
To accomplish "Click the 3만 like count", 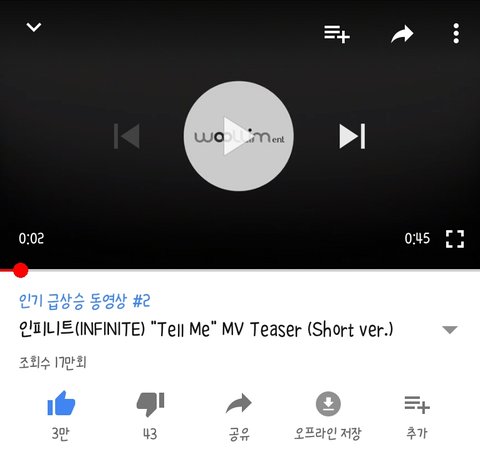I will pyautogui.click(x=60, y=433).
